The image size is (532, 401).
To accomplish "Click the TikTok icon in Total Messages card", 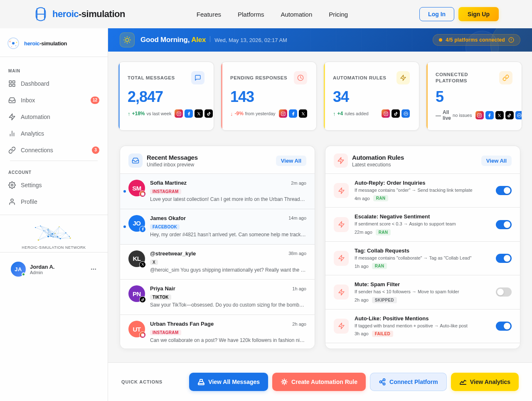I will coord(209,114).
